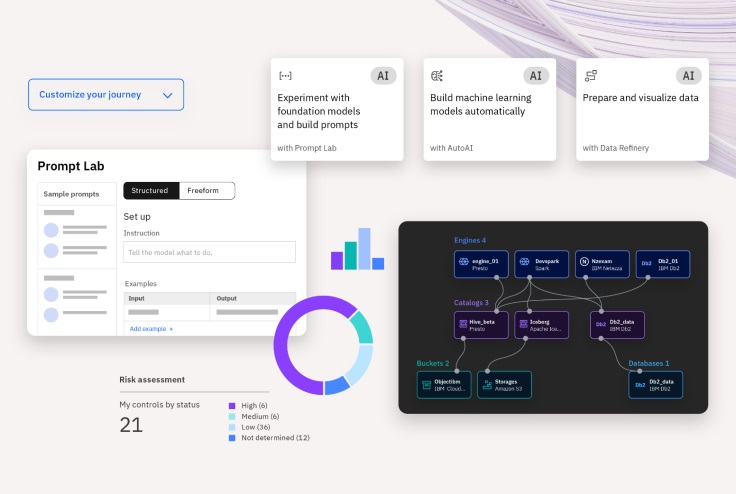Click the Data Refinery flow icon
736x494 pixels.
pyautogui.click(x=590, y=76)
